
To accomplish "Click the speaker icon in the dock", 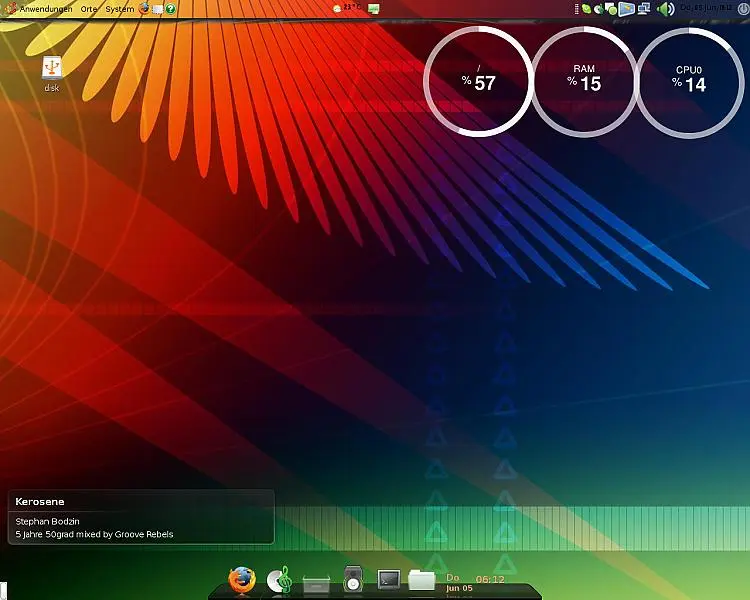I will 352,579.
